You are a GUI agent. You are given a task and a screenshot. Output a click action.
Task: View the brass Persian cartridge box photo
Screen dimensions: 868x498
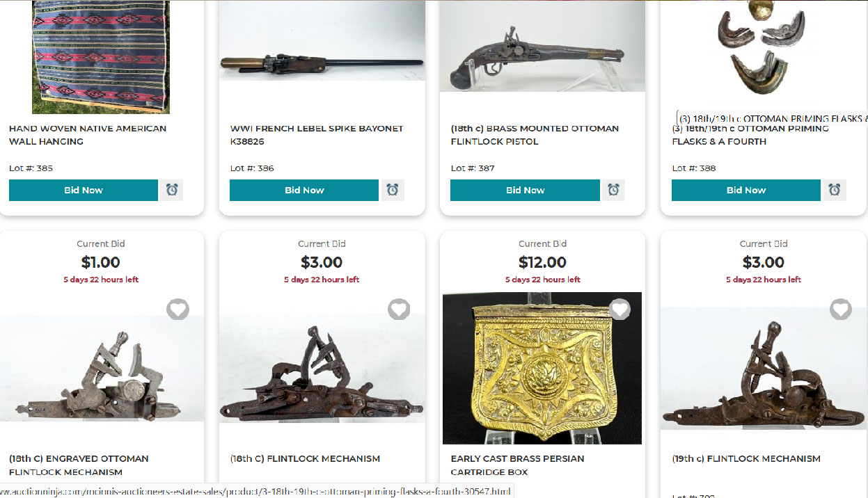coord(542,368)
